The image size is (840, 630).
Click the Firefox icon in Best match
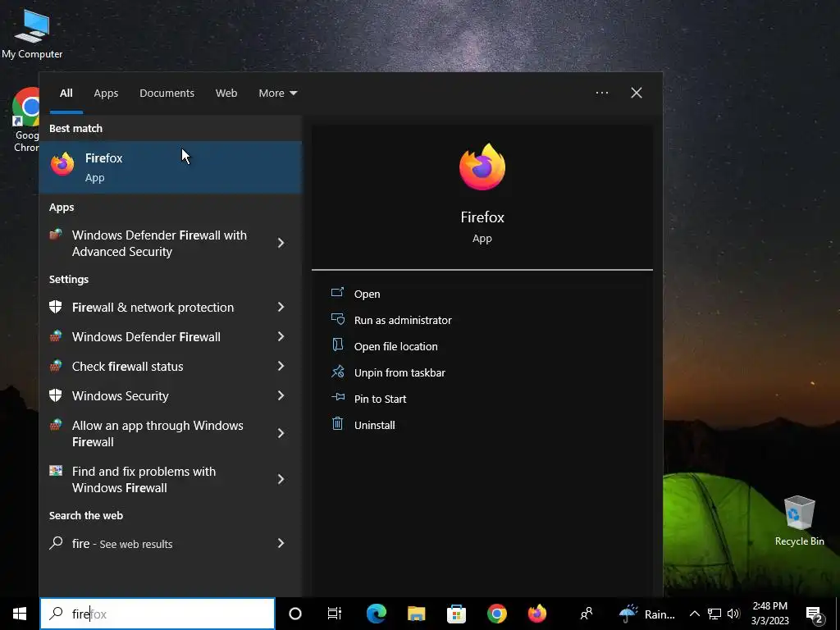point(62,164)
